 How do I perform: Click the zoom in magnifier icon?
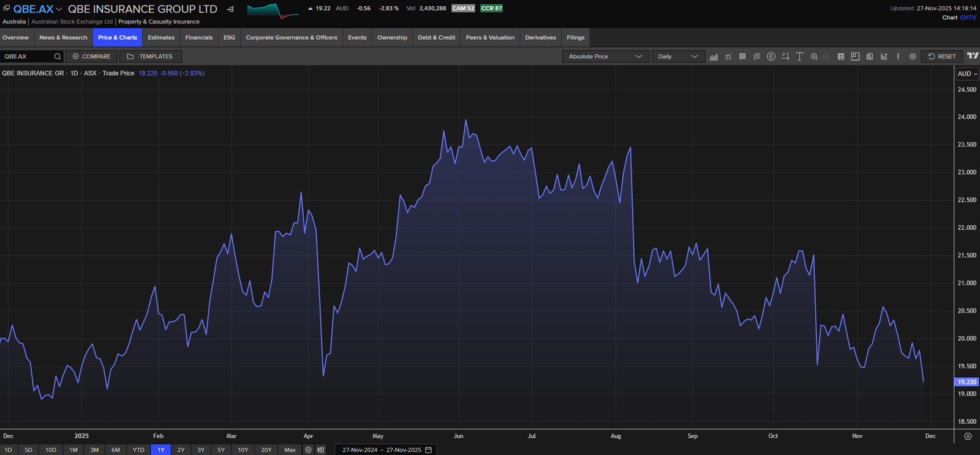814,56
